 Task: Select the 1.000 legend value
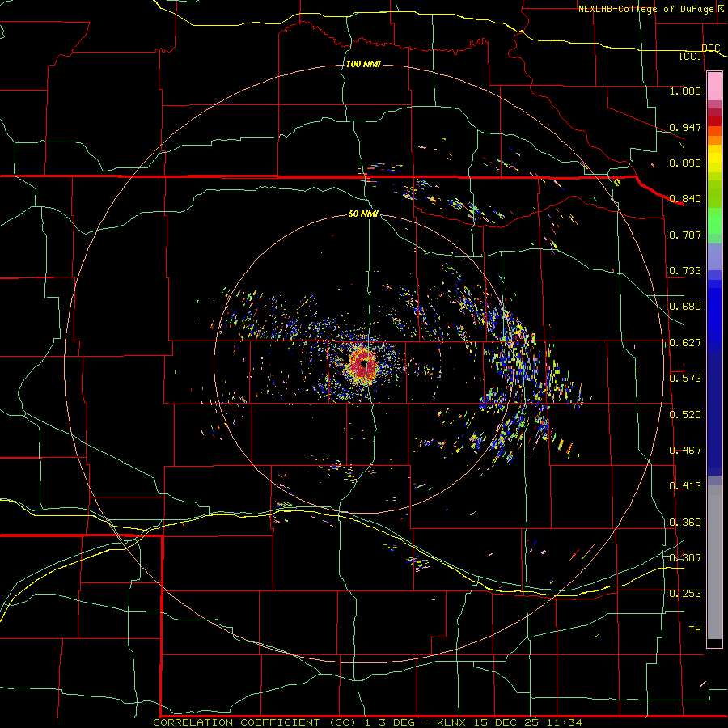tap(685, 91)
